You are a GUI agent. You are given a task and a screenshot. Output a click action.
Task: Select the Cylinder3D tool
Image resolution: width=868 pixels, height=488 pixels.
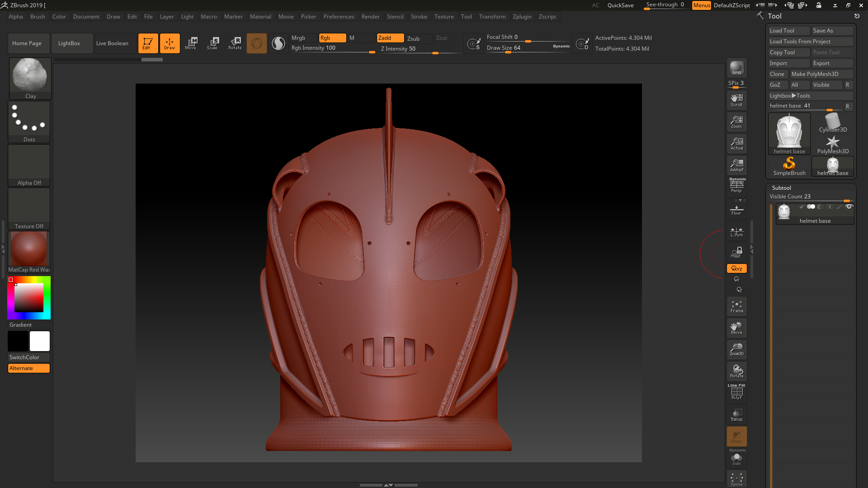coord(833,123)
